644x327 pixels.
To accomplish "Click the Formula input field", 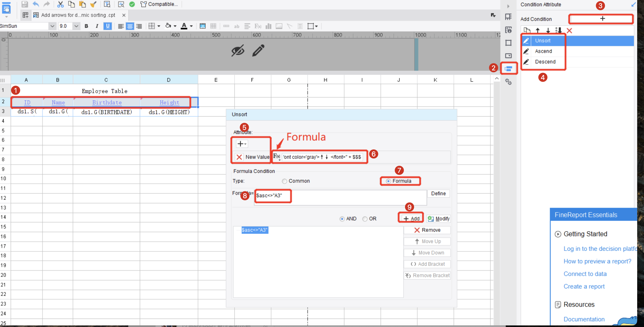I will (340, 197).
